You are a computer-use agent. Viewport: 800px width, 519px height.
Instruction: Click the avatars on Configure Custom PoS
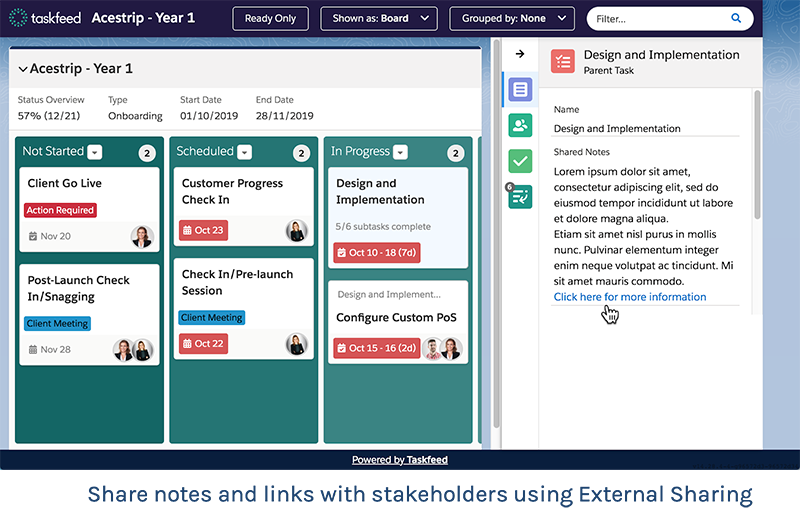point(442,349)
